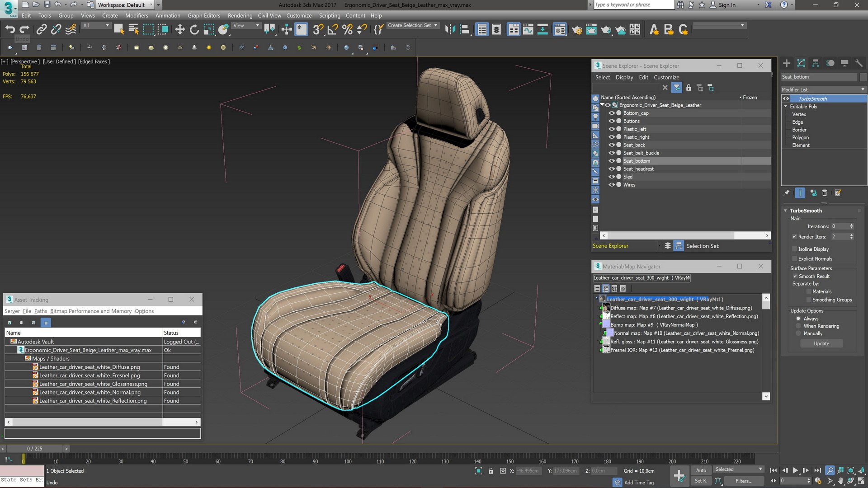Toggle the Render Iters checkbox
The width and height of the screenshot is (868, 488).
click(794, 237)
